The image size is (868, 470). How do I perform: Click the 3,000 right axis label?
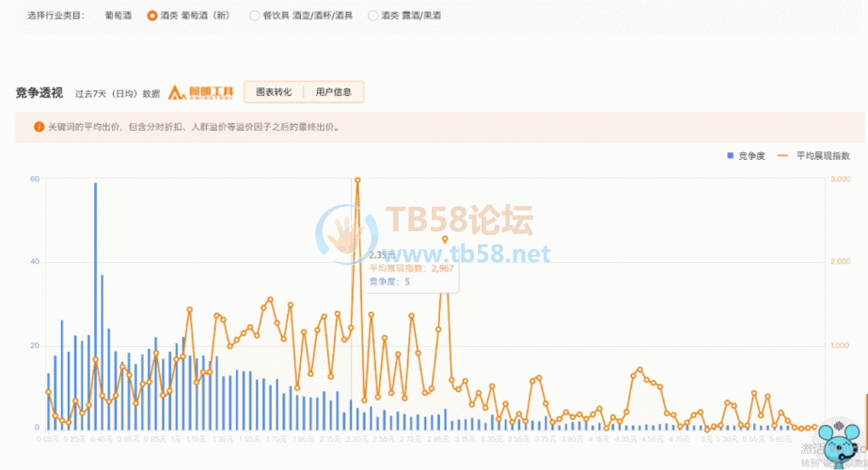click(840, 179)
